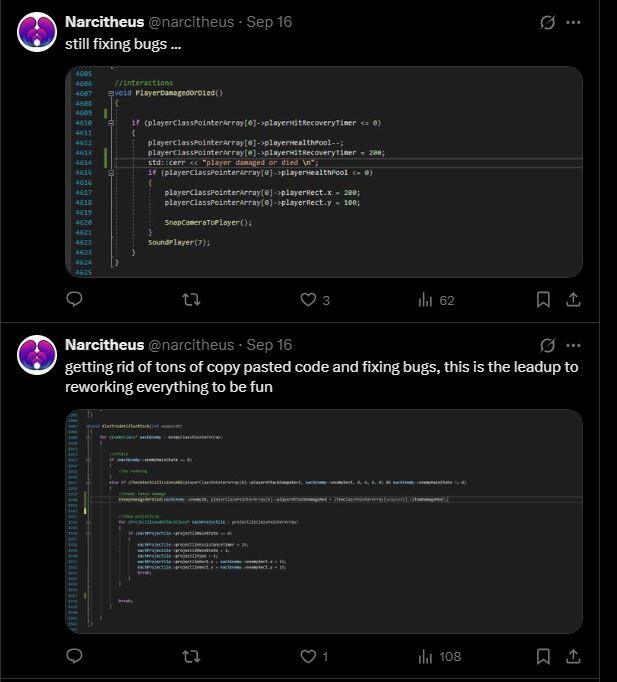Open the PlayerDamagedOrDied code screenshot
The image size is (617, 682).
coord(324,172)
